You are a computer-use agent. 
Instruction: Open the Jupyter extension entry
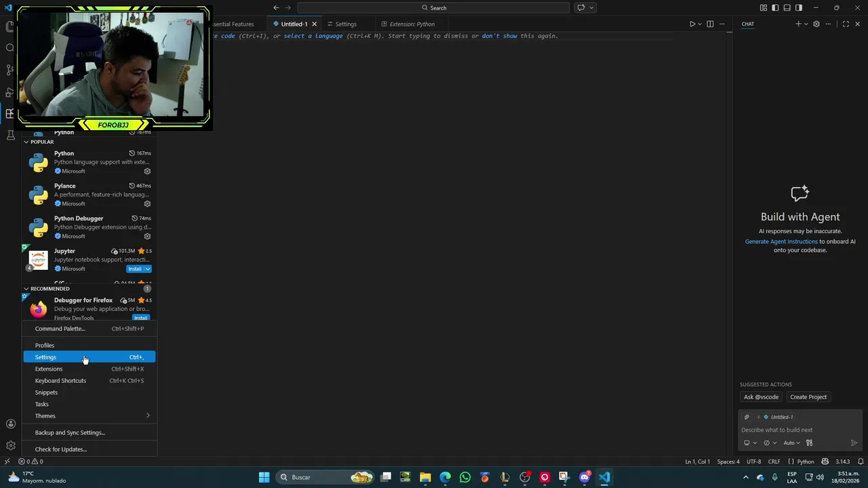pos(90,260)
